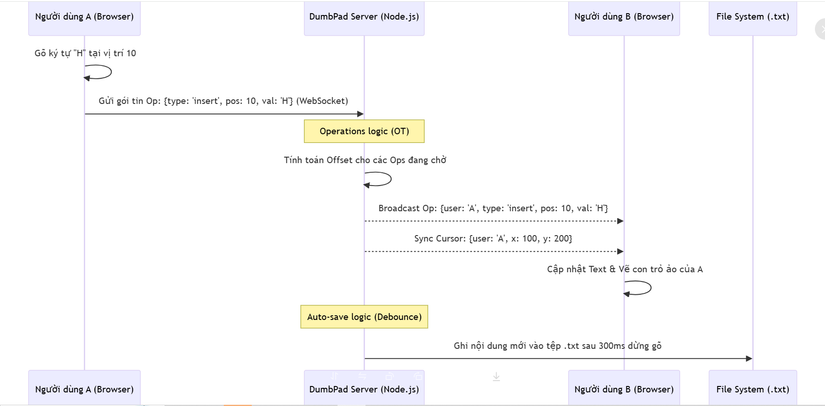
Task: Click the 'Ghi nội dung mới vào tệp .txt' label
Action: tap(557, 345)
